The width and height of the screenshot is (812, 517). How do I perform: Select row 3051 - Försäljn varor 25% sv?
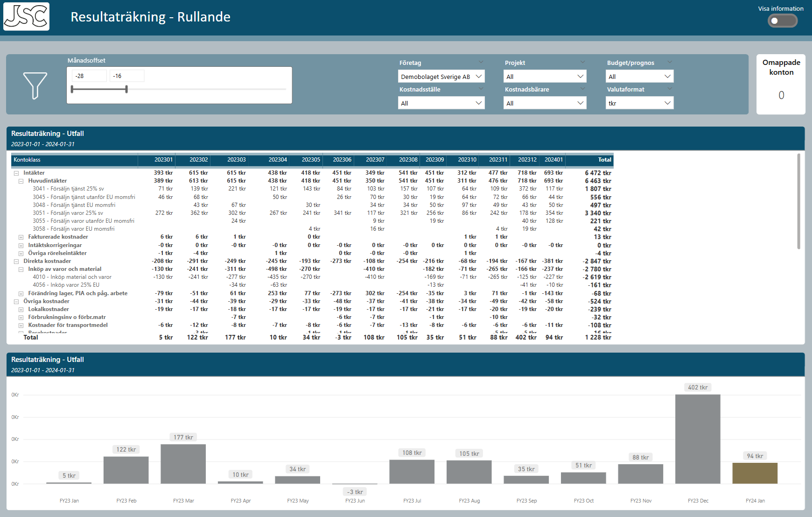[x=68, y=213]
